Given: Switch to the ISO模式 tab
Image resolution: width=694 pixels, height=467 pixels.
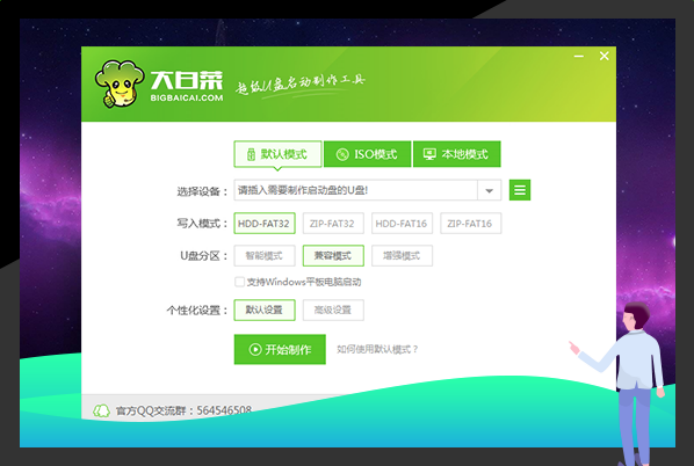Looking at the screenshot, I should 367,154.
